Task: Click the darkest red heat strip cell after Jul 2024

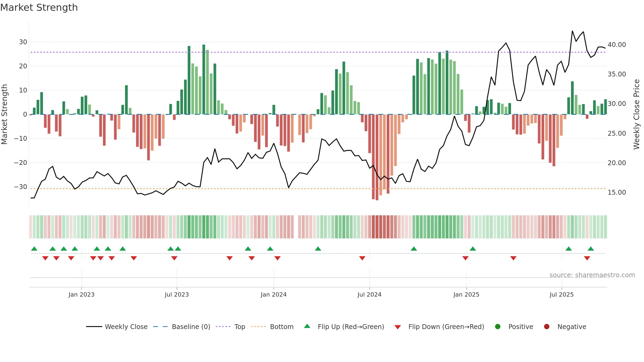Action: [x=377, y=227]
